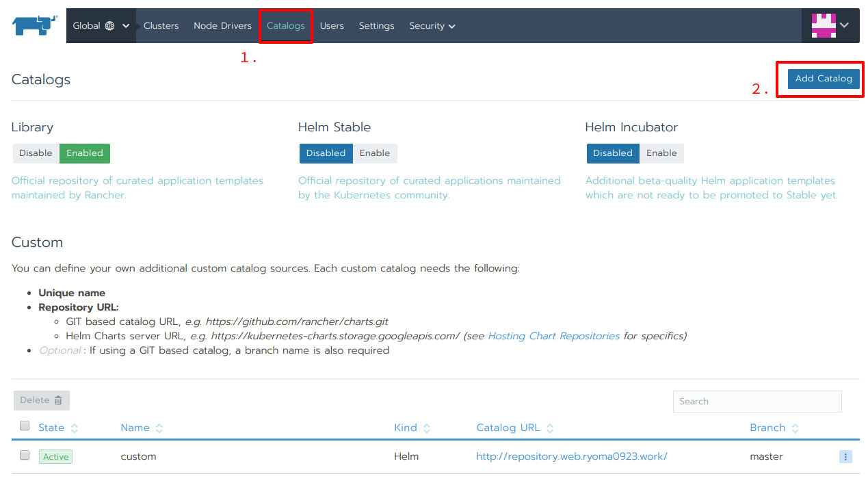Click Disable for Library catalog
Viewport: 868px width, 483px height.
[x=36, y=153]
